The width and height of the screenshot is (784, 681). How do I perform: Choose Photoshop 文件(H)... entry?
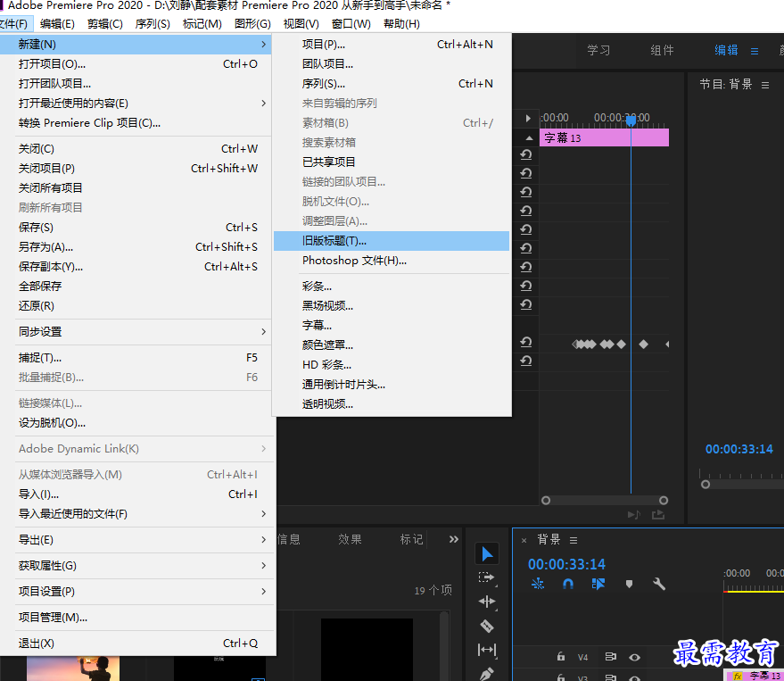click(392, 261)
